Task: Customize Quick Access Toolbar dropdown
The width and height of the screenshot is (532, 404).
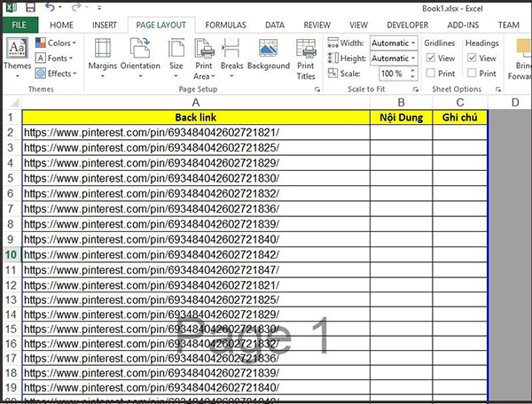Action: [99, 7]
